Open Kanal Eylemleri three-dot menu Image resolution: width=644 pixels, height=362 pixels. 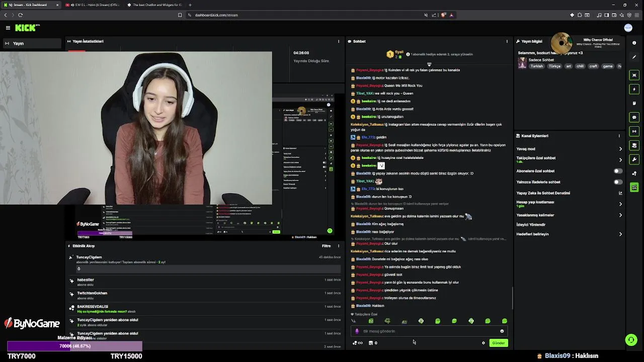coord(619,136)
